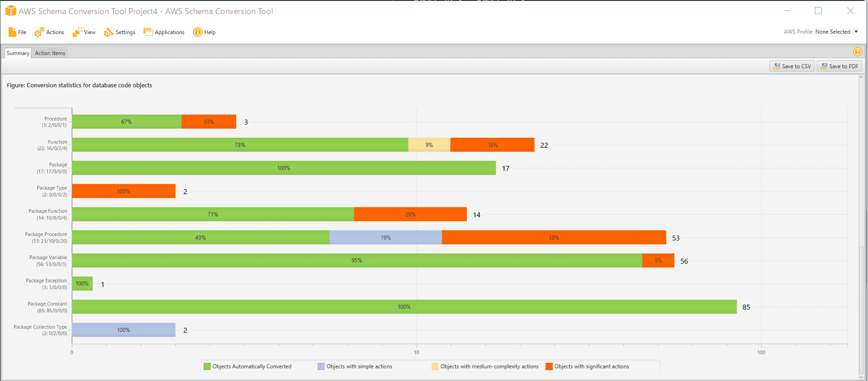Open the File menu
This screenshot has width=868, height=381.
pyautogui.click(x=17, y=32)
